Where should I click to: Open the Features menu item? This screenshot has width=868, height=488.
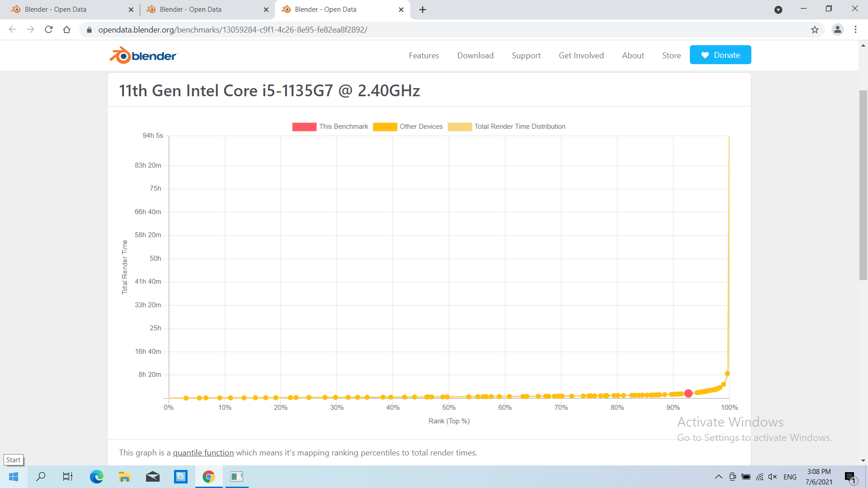pyautogui.click(x=424, y=56)
